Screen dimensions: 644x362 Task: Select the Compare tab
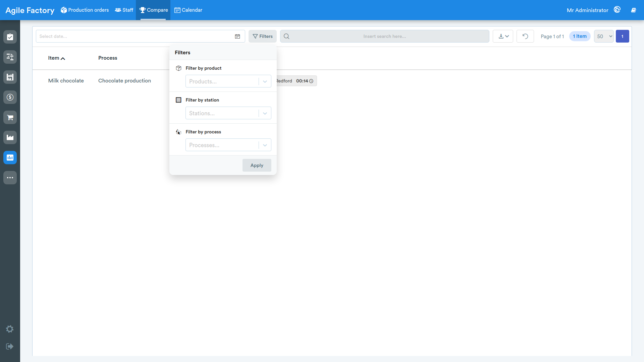tap(153, 10)
